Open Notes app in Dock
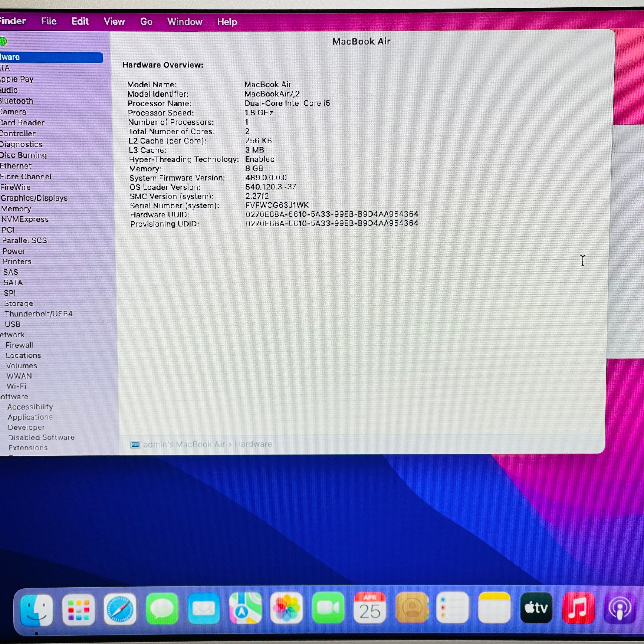This screenshot has width=644, height=644. point(494,608)
